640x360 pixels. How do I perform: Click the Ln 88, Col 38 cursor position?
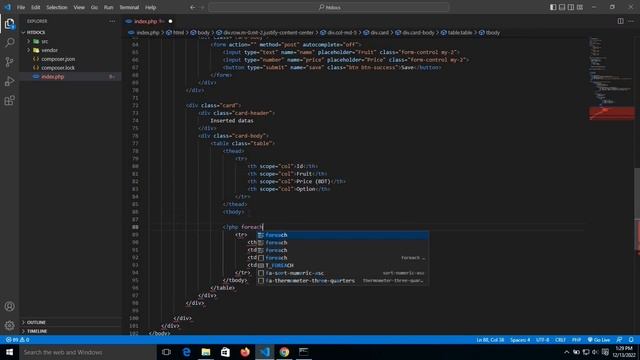490,340
